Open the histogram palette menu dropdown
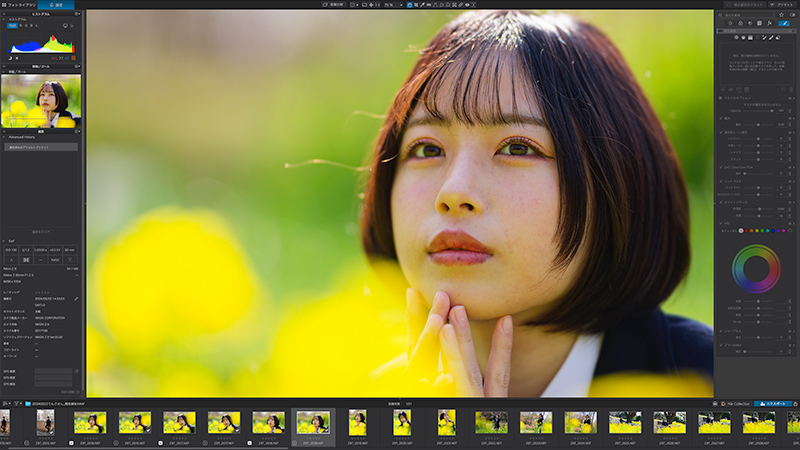The height and width of the screenshot is (450, 800). [78, 14]
